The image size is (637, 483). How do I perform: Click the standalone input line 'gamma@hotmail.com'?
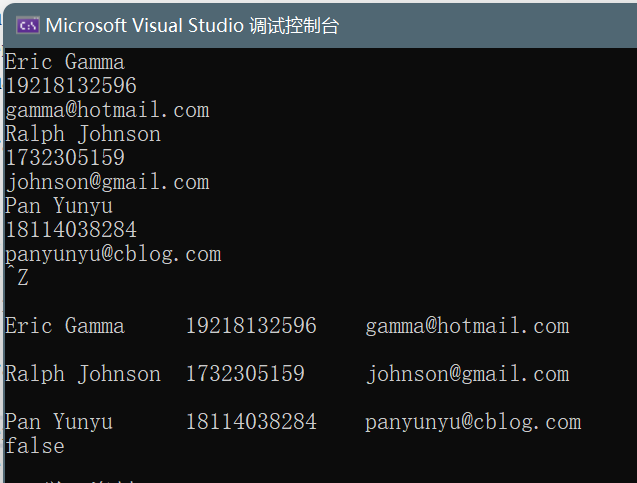click(x=107, y=110)
